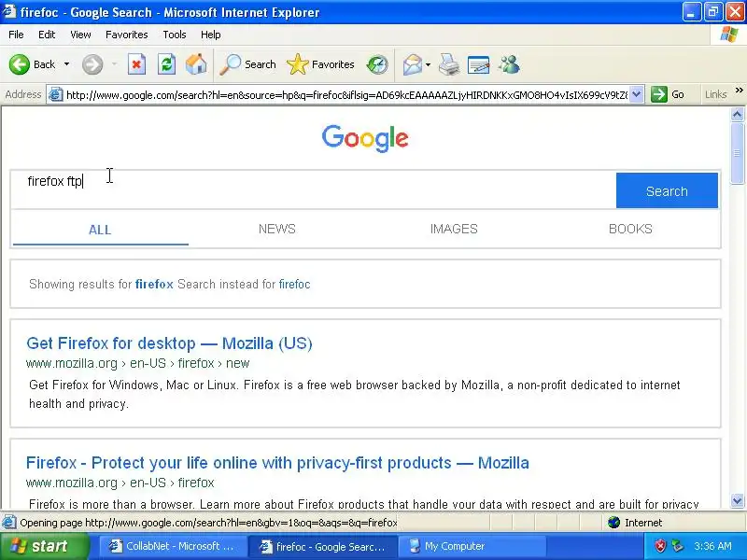Click the blue Search button
Image resolution: width=747 pixels, height=560 pixels.
click(x=667, y=190)
